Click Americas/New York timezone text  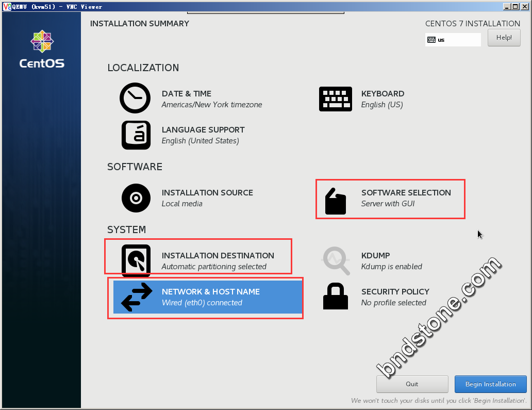pyautogui.click(x=212, y=105)
